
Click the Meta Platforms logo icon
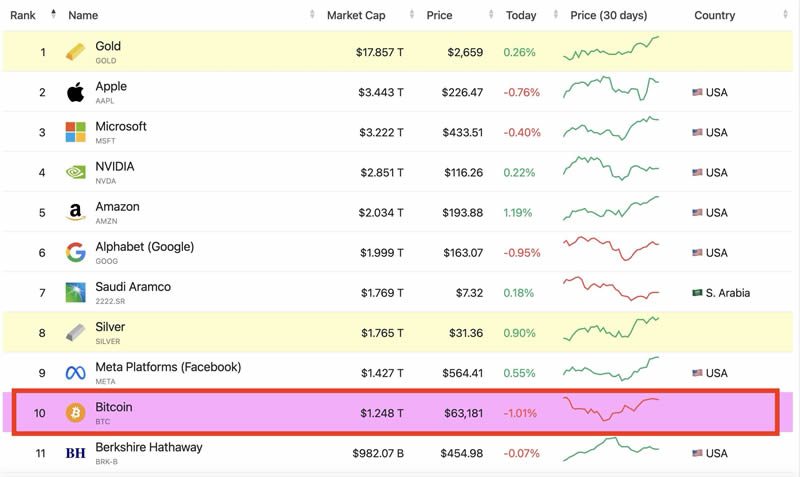pyautogui.click(x=75, y=373)
